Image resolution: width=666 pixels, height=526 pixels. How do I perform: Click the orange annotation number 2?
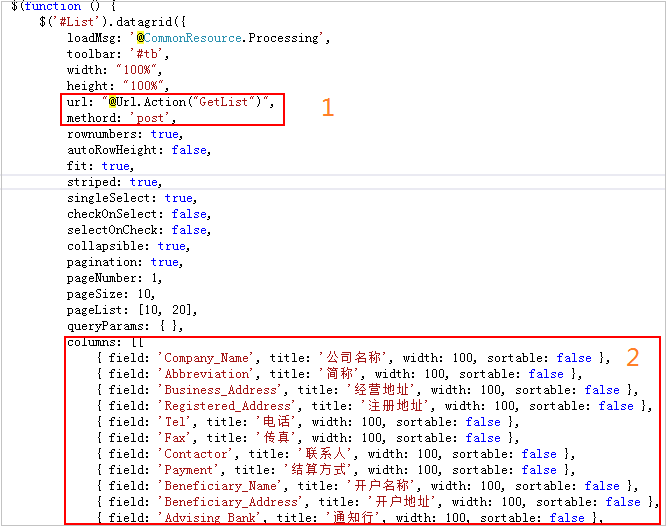[x=632, y=357]
